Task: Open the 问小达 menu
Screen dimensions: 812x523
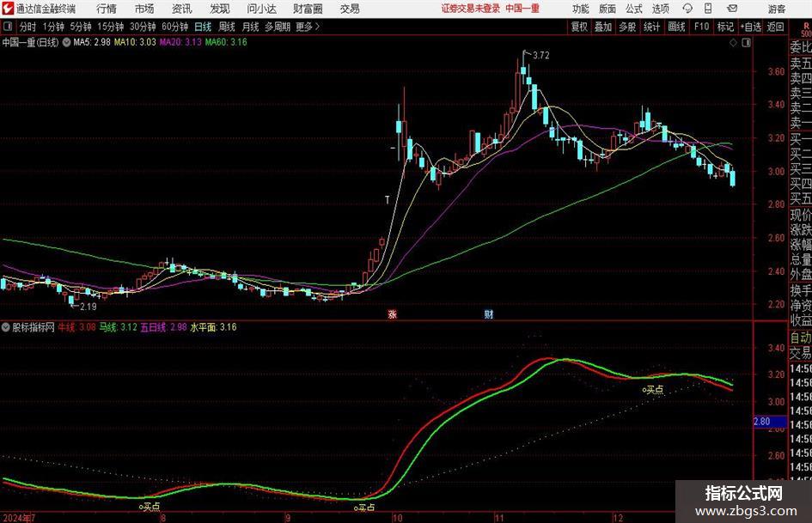Action: click(261, 9)
